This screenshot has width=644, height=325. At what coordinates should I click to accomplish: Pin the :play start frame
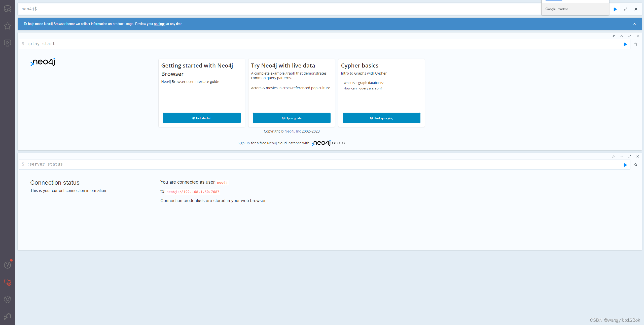tap(614, 36)
